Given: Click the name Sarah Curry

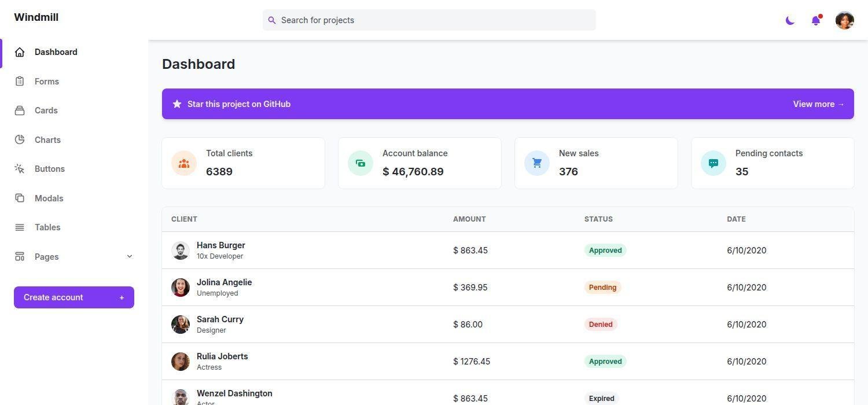Looking at the screenshot, I should (220, 319).
